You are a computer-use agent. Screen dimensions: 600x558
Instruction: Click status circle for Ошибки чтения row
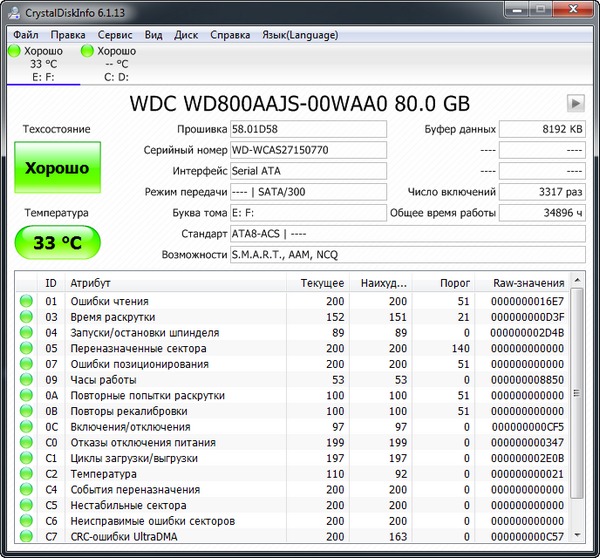pos(25,301)
